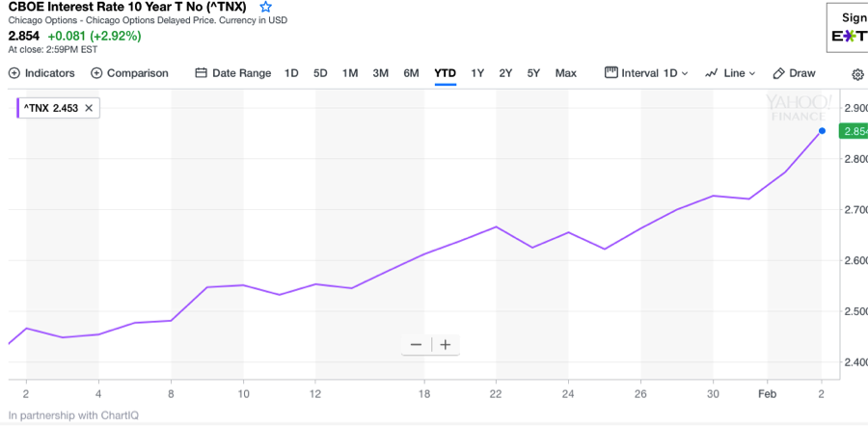The height and width of the screenshot is (426, 868).
Task: Select the 1Y time range
Action: [477, 73]
